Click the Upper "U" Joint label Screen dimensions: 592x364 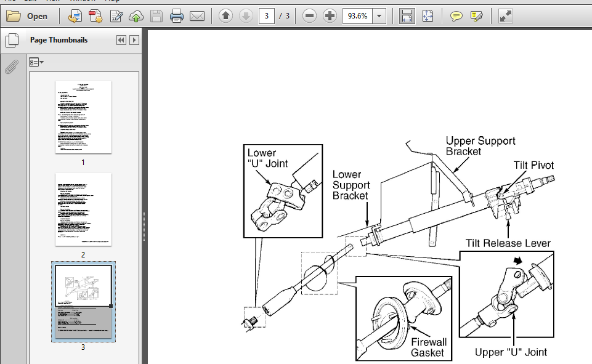tap(511, 352)
